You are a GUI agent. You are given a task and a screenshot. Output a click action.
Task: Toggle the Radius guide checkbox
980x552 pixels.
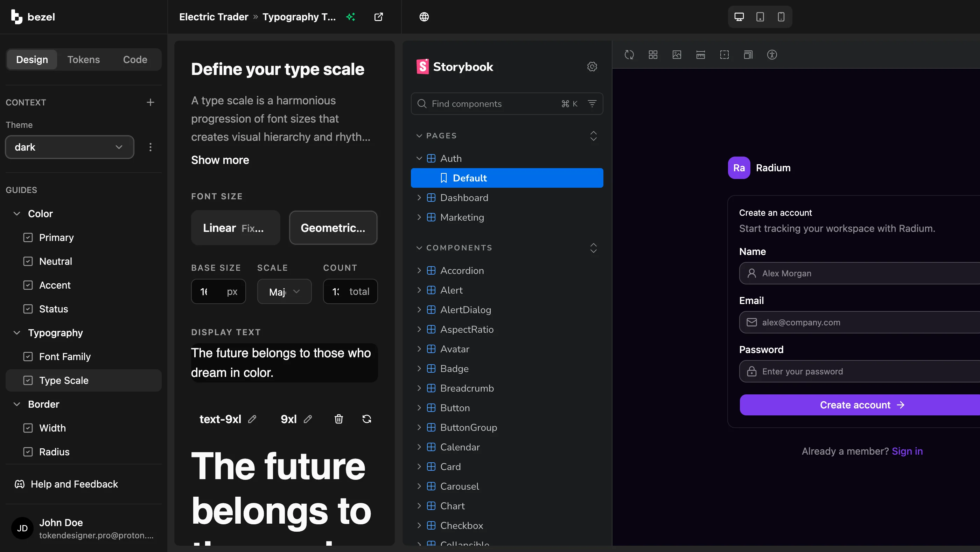(28, 452)
